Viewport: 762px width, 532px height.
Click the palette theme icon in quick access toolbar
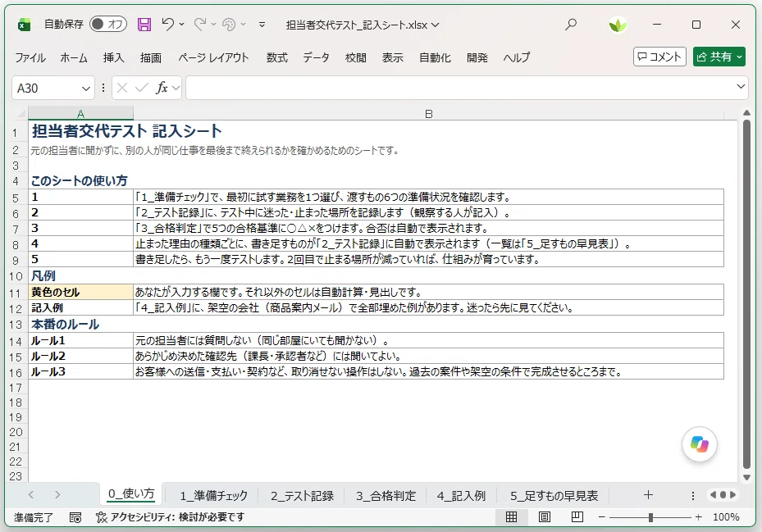coord(228,24)
